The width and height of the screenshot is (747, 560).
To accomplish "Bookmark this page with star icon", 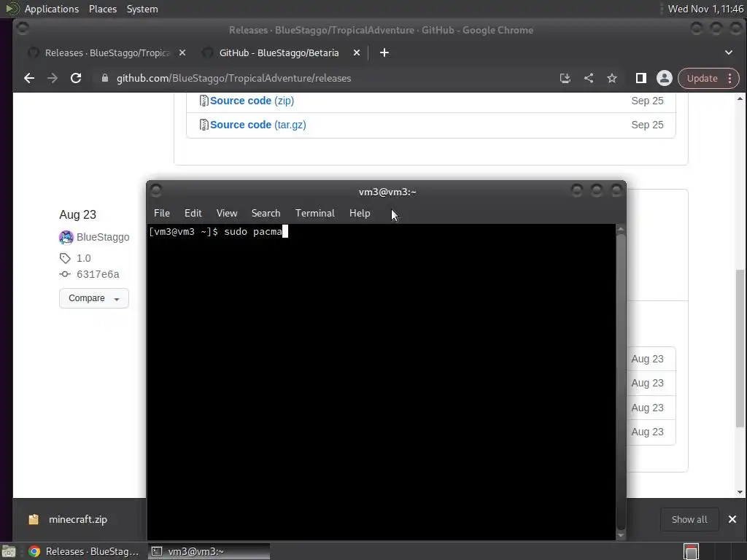I will click(x=612, y=78).
